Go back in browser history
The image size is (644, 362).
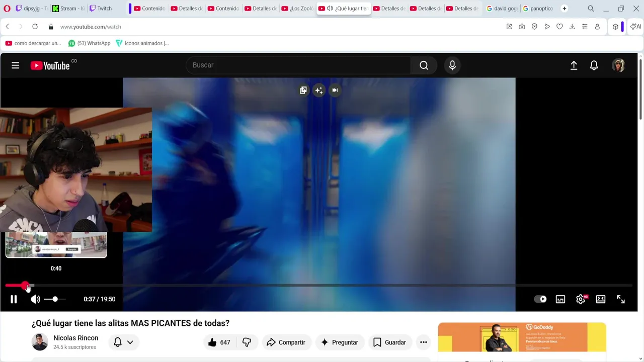coord(8,27)
